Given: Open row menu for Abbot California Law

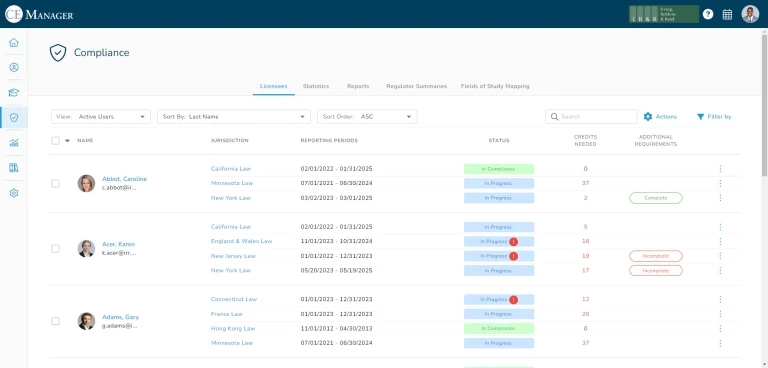Looking at the screenshot, I should [720, 169].
